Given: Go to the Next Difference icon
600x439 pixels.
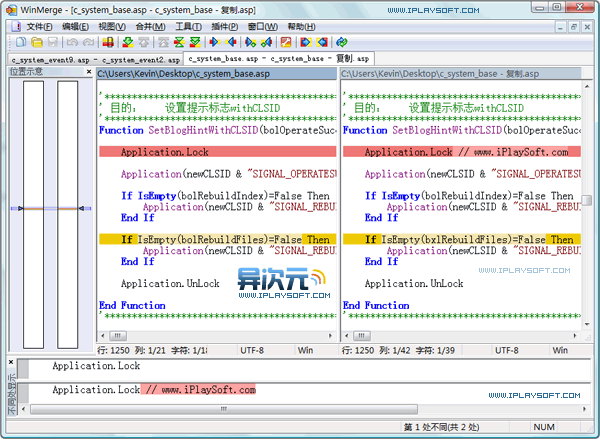Looking at the screenshot, I should (128, 42).
